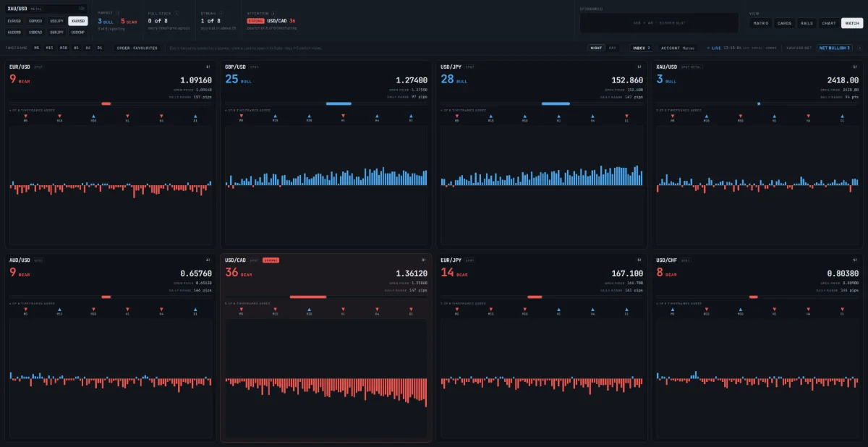
Task: Click the corner icon on USD/CAD card
Action: pyautogui.click(x=423, y=260)
